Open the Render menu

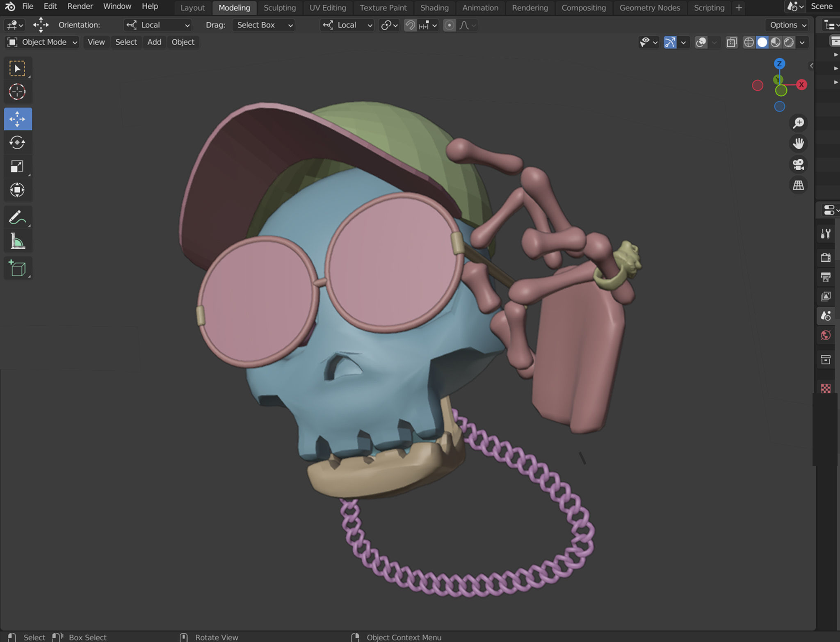tap(80, 7)
